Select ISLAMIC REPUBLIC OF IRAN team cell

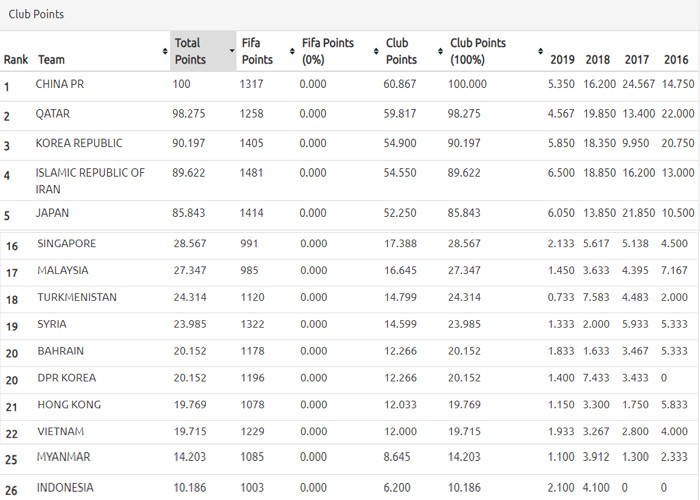tap(90, 180)
